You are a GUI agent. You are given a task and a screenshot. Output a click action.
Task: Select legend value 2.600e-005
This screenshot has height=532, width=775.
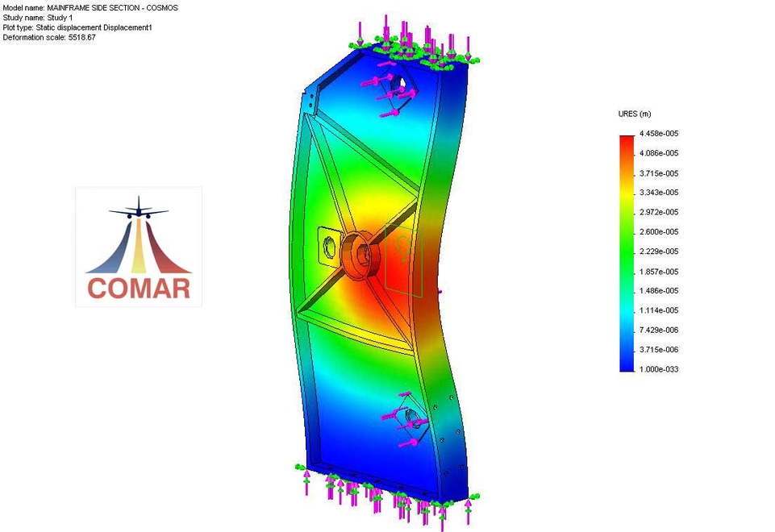[x=659, y=231]
